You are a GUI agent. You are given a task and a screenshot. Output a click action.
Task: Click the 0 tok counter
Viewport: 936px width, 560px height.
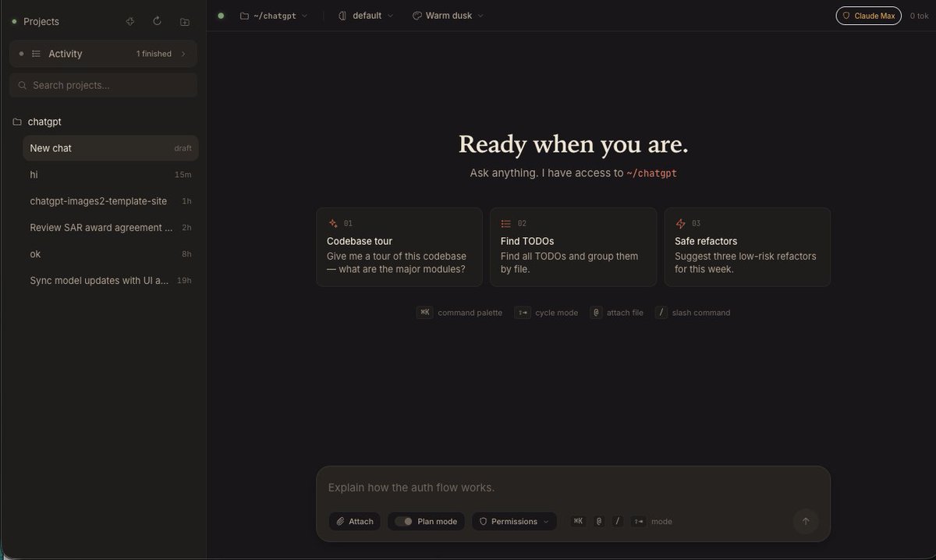click(x=919, y=16)
